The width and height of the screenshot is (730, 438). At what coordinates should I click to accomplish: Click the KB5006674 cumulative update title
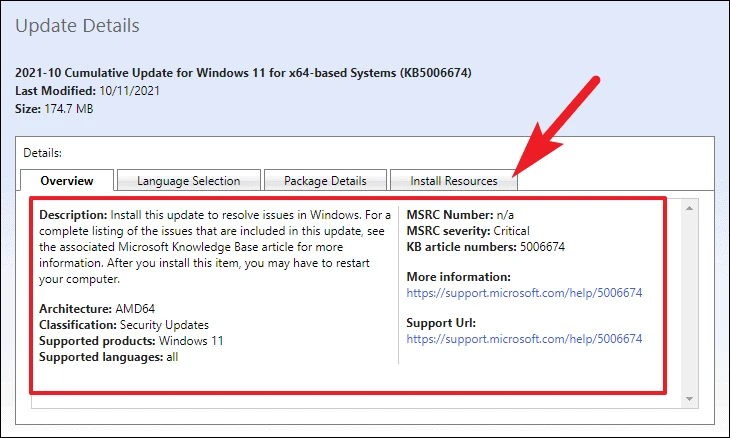[243, 73]
